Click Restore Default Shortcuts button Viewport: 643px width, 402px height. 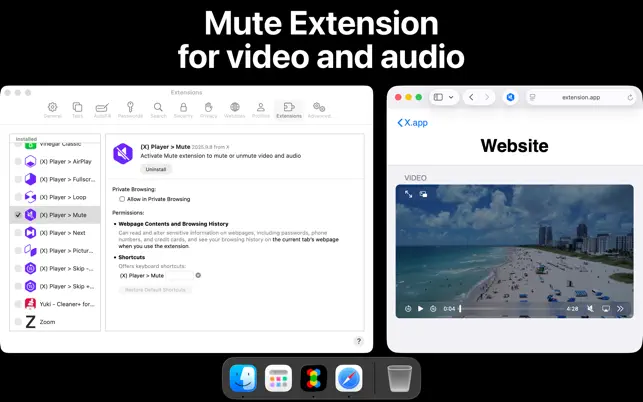coord(155,290)
